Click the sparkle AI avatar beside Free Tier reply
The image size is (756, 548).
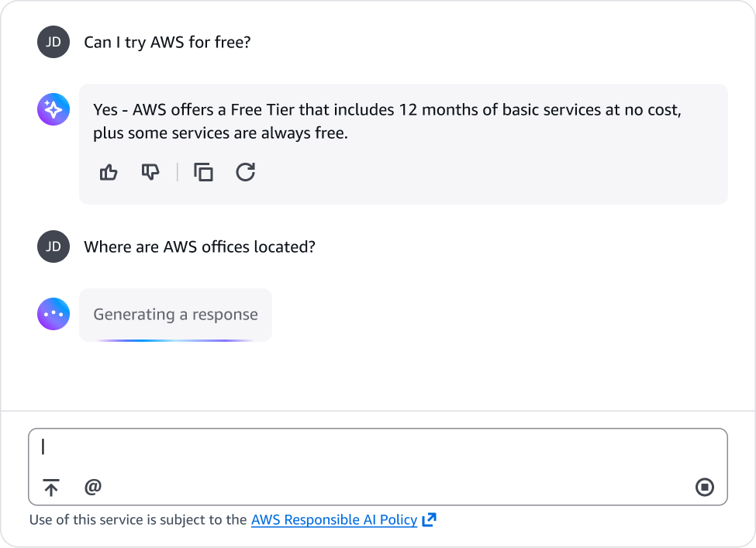point(54,110)
